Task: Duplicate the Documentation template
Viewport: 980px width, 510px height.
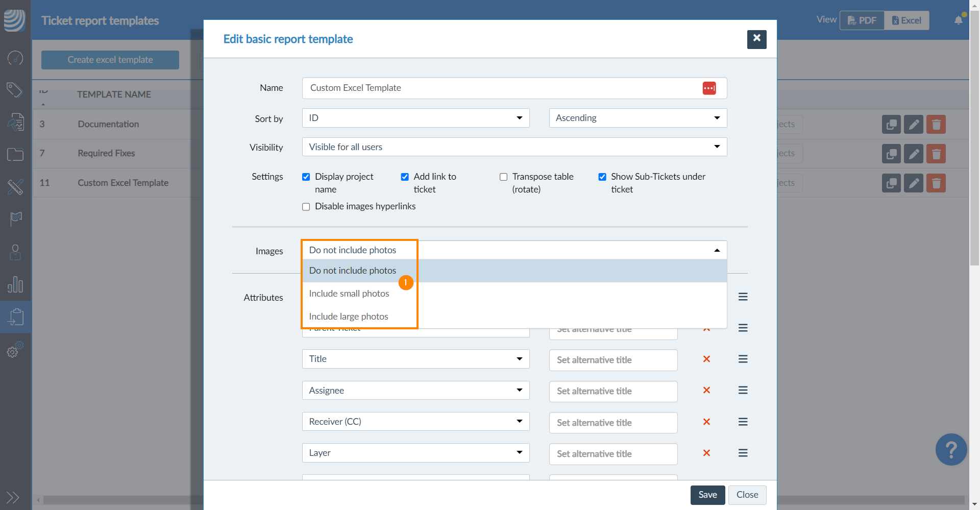Action: click(x=891, y=124)
